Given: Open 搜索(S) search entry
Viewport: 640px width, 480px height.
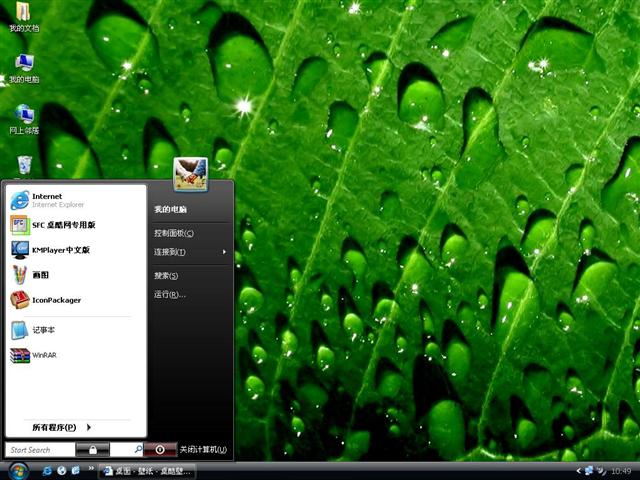Looking at the screenshot, I should [x=166, y=276].
